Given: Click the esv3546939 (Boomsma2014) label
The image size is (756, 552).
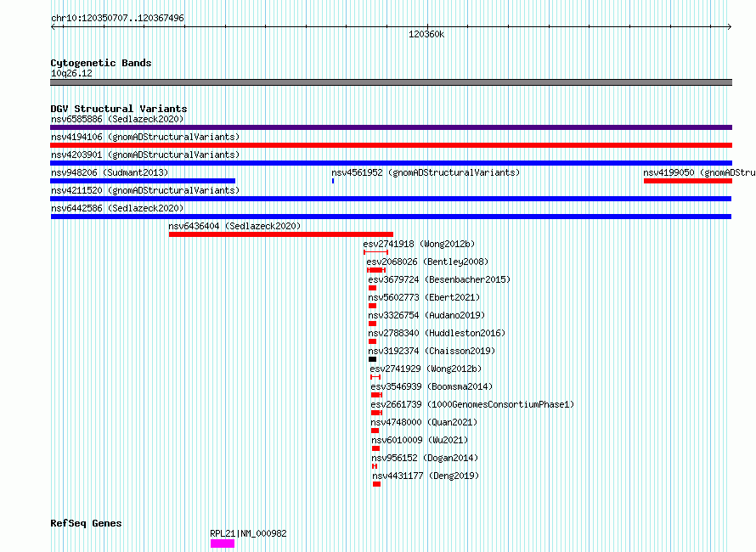Looking at the screenshot, I should point(432,386).
